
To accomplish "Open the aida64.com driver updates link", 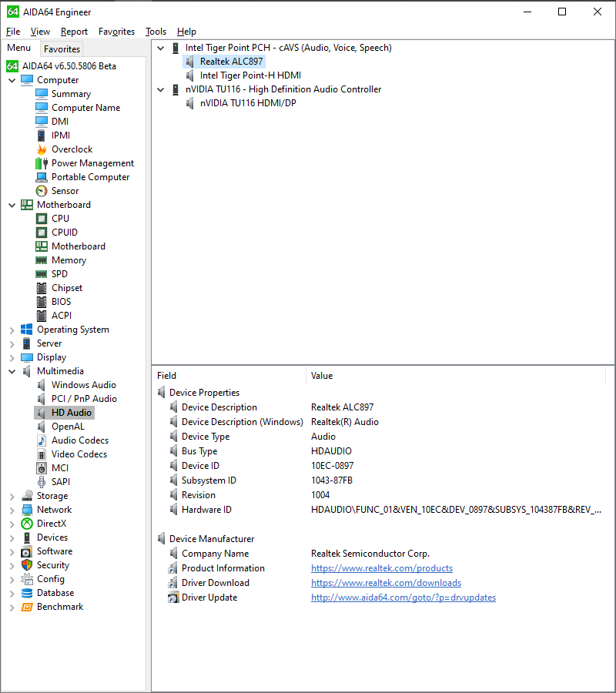I will (x=403, y=597).
